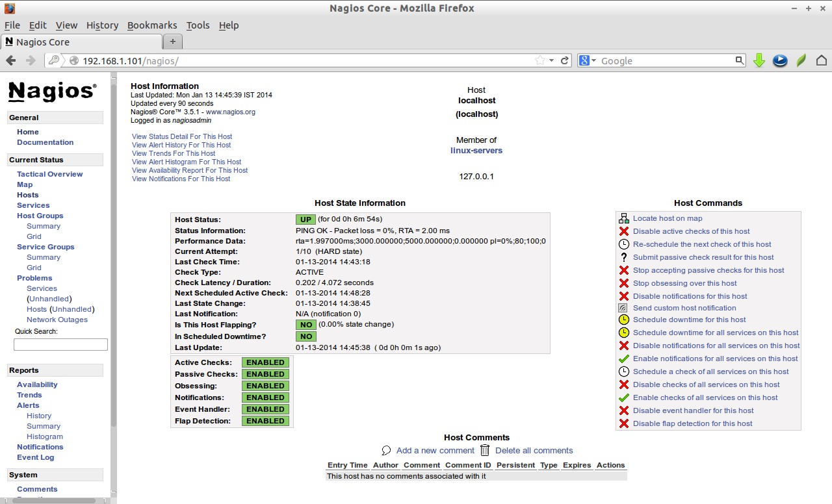Click the Home icon in Firefox toolbar
Image resolution: width=832 pixels, height=504 pixels.
pos(822,60)
